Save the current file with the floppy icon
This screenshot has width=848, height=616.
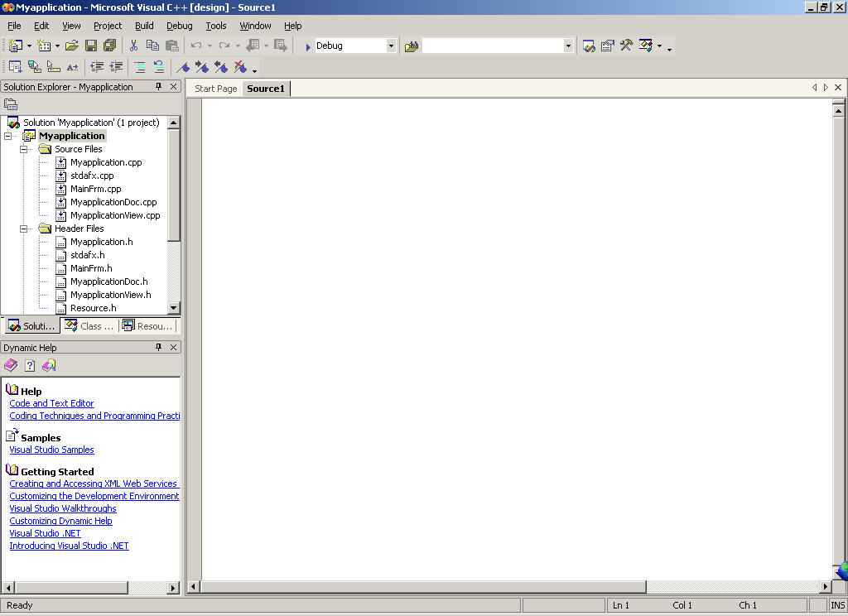tap(91, 46)
